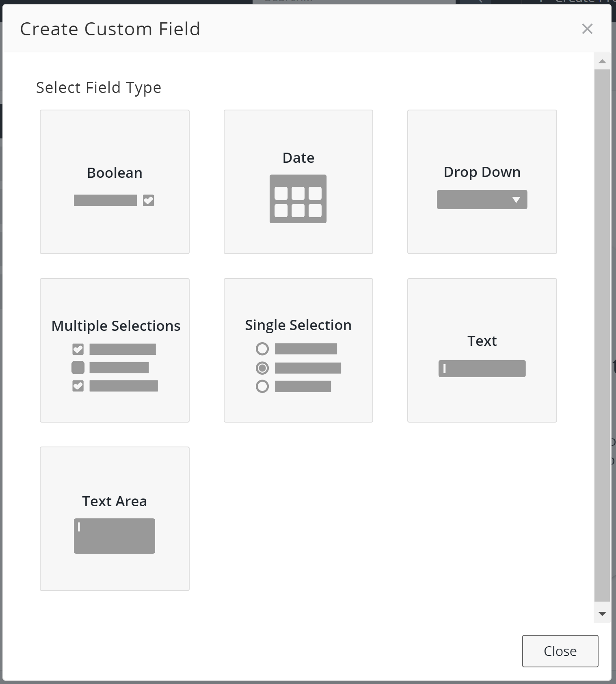Click the Close button

[x=560, y=651]
